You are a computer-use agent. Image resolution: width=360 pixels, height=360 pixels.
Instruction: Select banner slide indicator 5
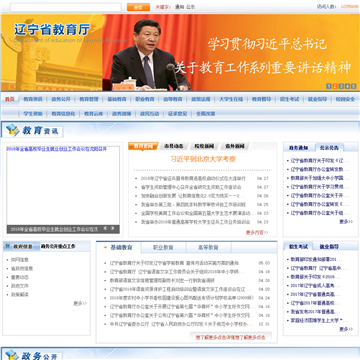point(353,86)
